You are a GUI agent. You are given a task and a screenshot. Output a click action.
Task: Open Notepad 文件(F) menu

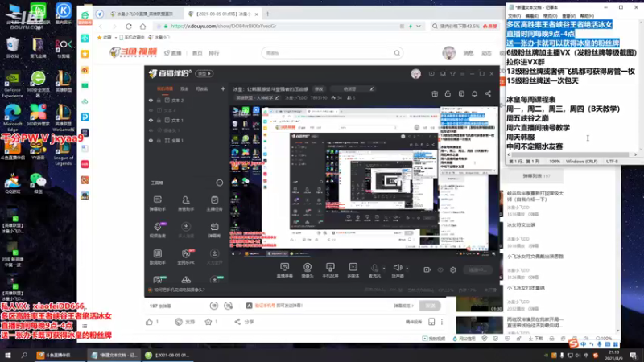(514, 16)
